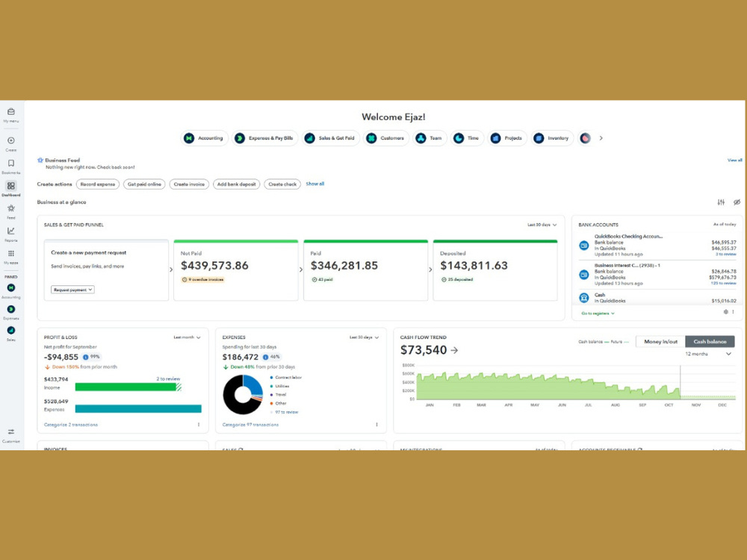Screen dimensions: 747x560
Task: Open the Time shortcut pill
Action: pyautogui.click(x=466, y=138)
